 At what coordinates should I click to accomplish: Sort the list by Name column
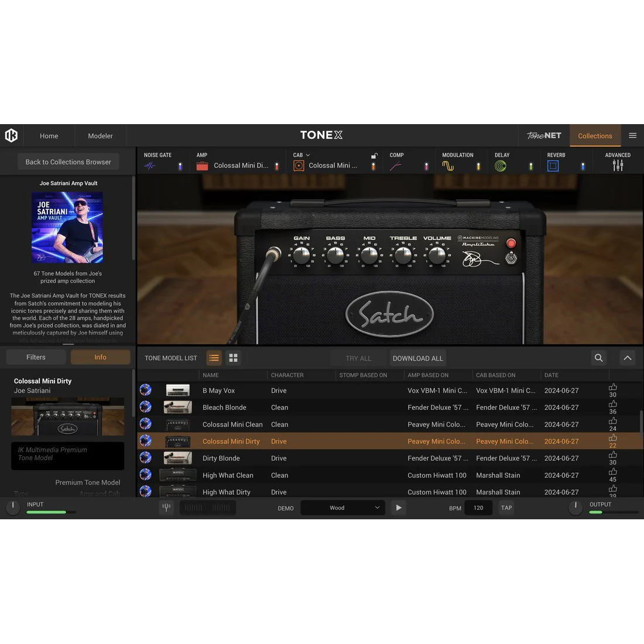tap(211, 375)
